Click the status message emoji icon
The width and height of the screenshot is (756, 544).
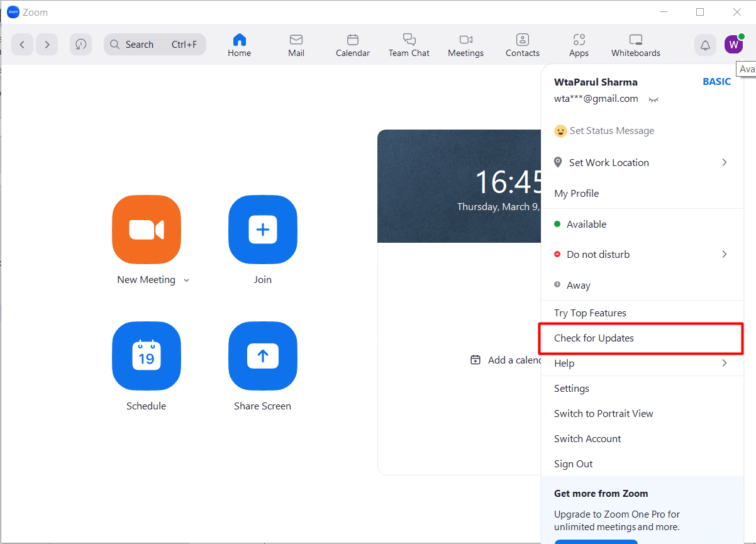click(x=560, y=131)
